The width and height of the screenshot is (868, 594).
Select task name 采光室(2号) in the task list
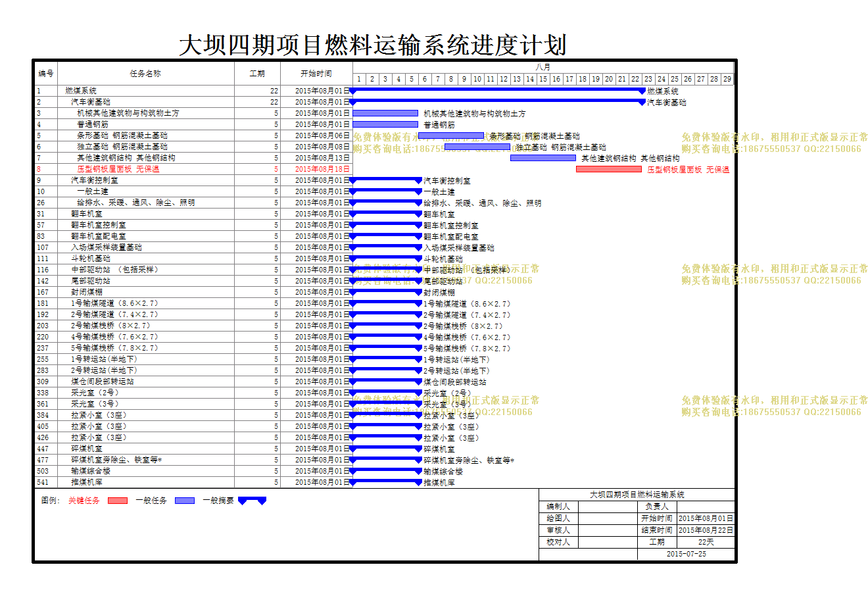[95, 393]
